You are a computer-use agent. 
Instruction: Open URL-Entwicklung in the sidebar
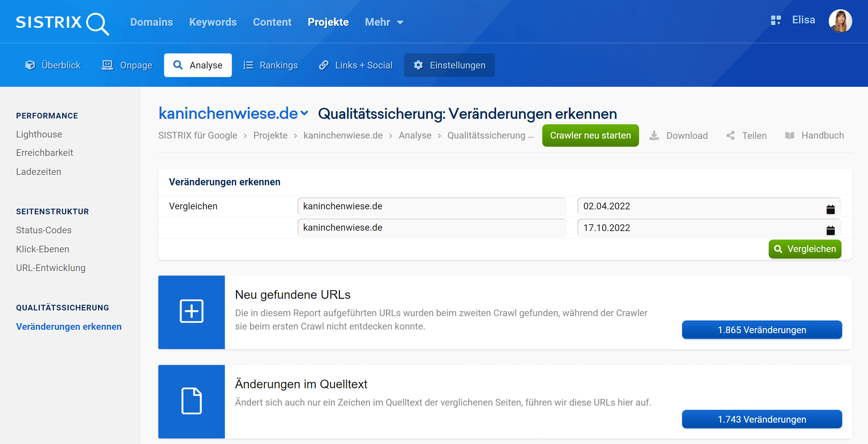[x=50, y=268]
